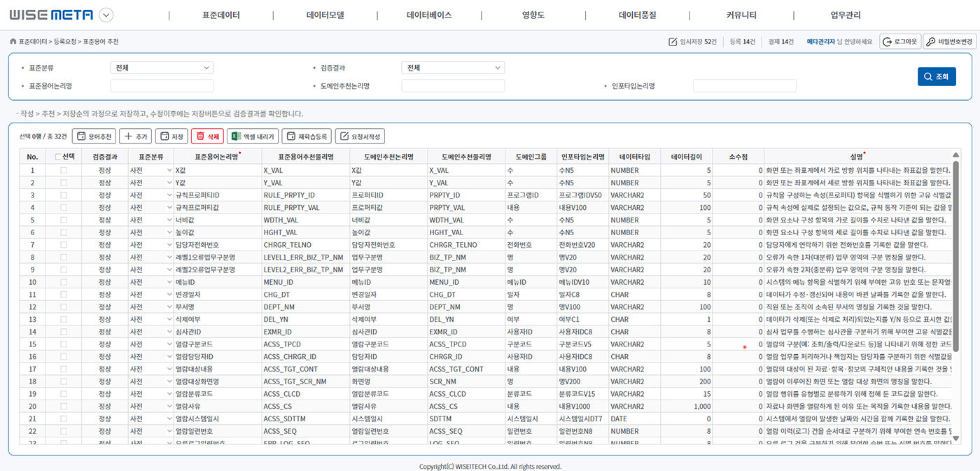Screen dimensions: 980x471
Task: Save the grid with the 저장 button
Action: [171, 136]
